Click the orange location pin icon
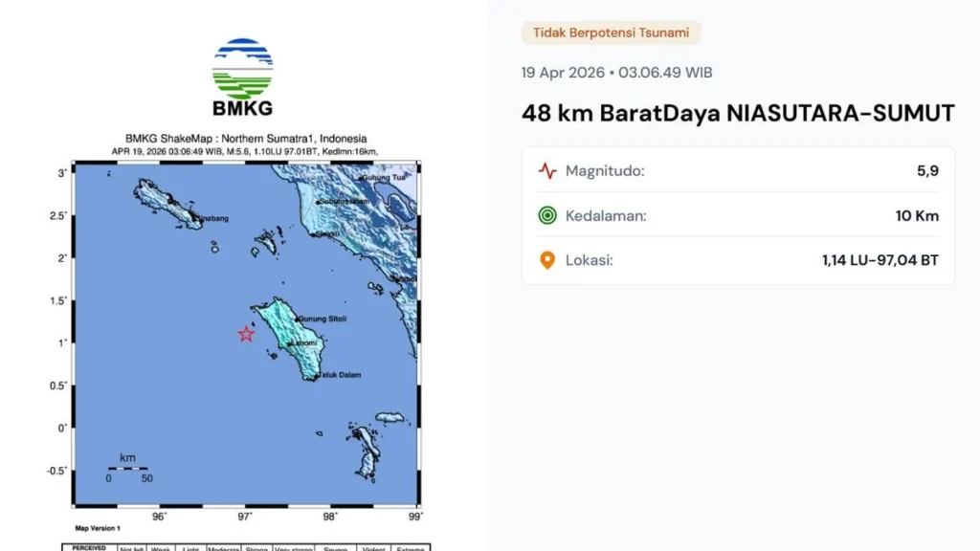 coord(547,260)
